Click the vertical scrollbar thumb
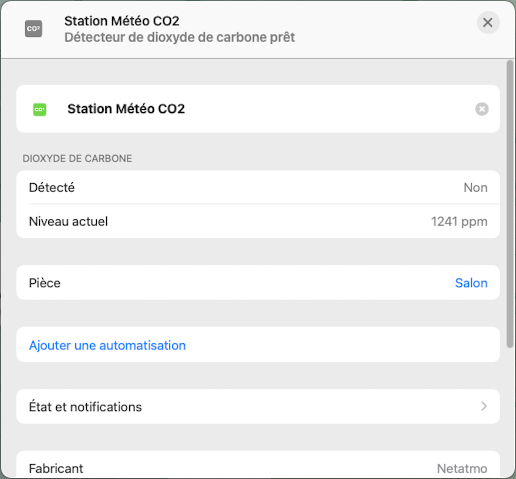This screenshot has height=479, width=516. pyautogui.click(x=510, y=204)
